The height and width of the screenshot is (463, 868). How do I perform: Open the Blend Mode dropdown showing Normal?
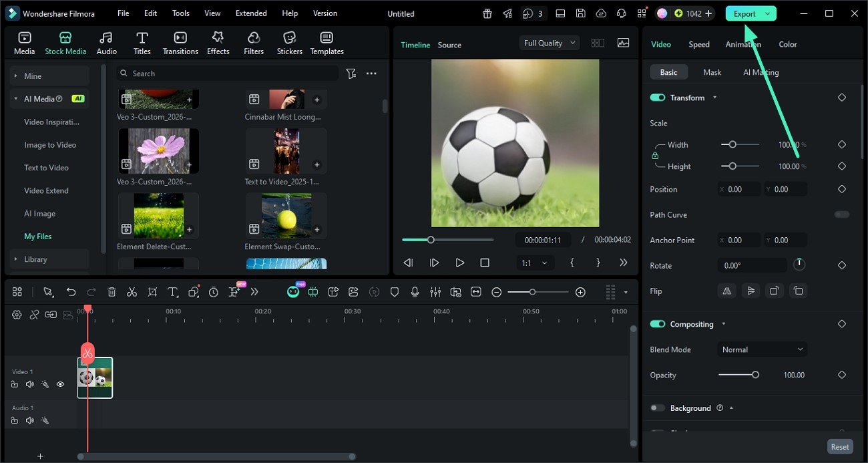[762, 349]
